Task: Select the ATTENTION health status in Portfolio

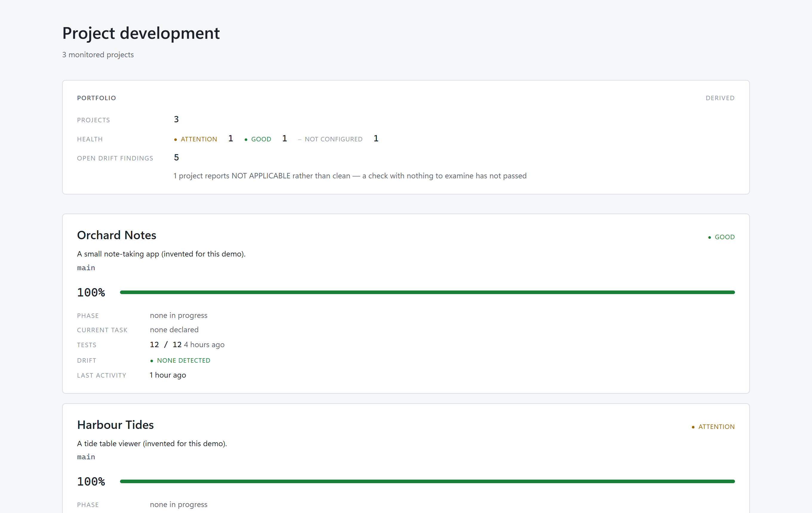Action: pyautogui.click(x=196, y=139)
